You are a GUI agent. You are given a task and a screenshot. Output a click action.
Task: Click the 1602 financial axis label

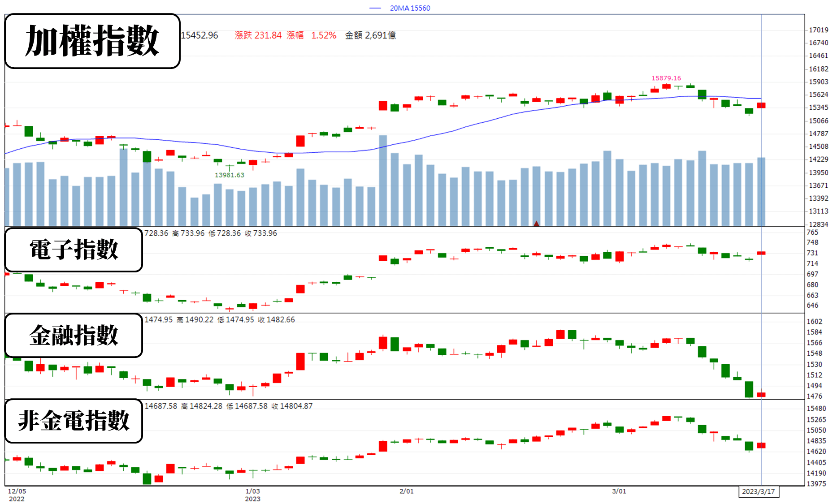click(815, 322)
